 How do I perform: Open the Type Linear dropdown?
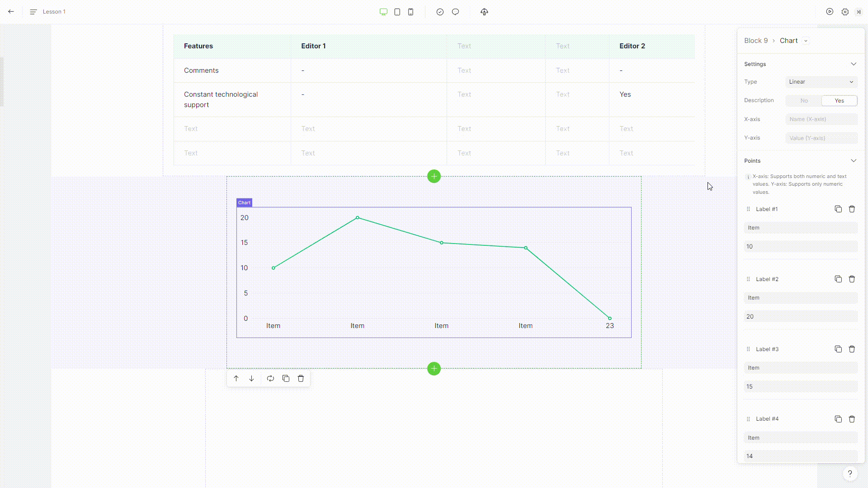(x=821, y=82)
